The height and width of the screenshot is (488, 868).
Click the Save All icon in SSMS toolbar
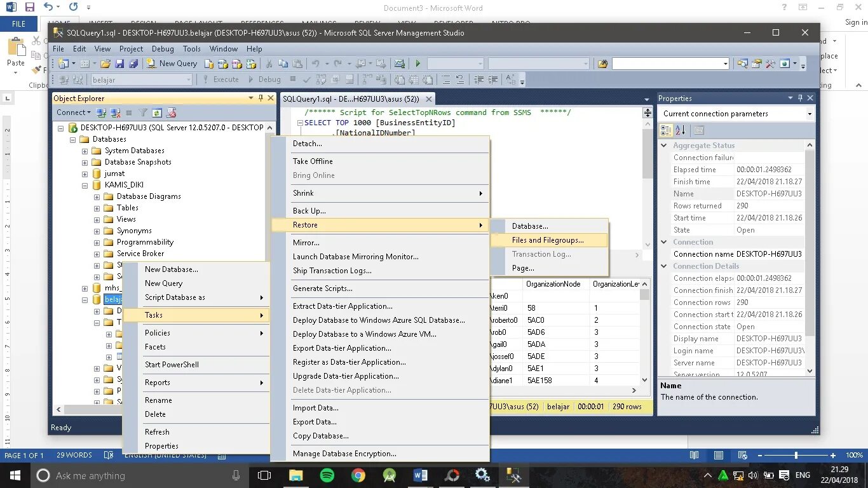tap(133, 64)
